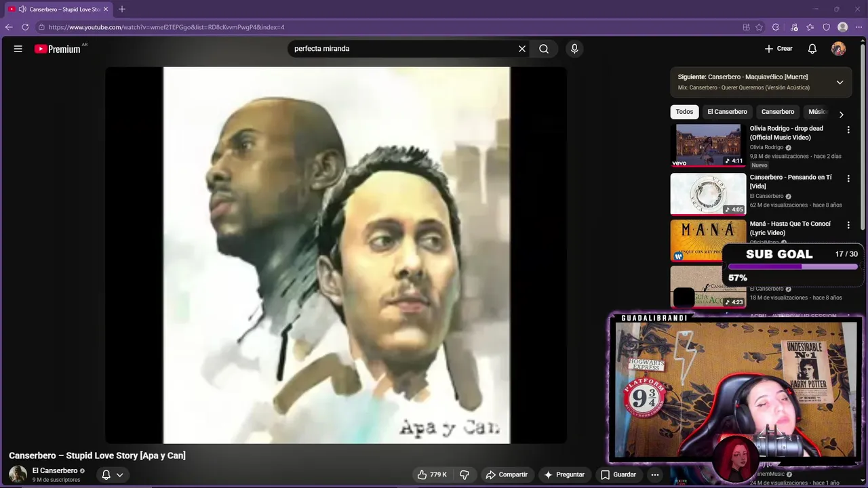Add page to favorites star icon
The height and width of the screenshot is (488, 868).
tap(759, 27)
